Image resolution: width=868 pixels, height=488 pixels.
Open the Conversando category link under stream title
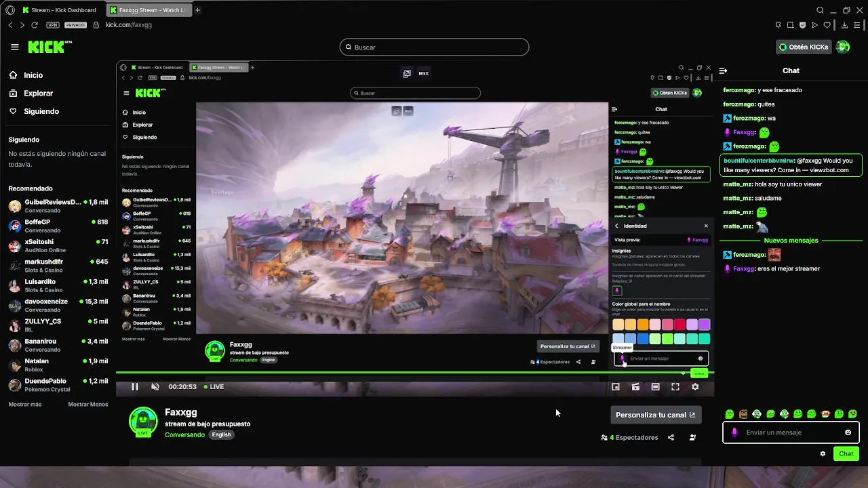(x=184, y=434)
